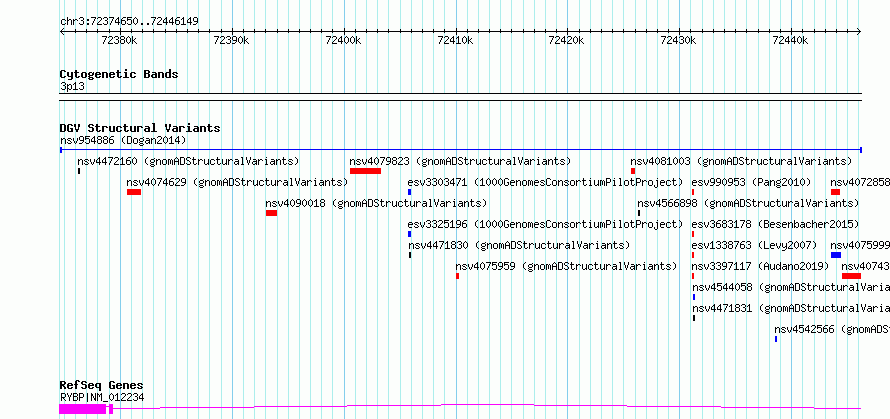Click the 72440k ruler position
Viewport: 890px width, 419px height.
coord(791,40)
